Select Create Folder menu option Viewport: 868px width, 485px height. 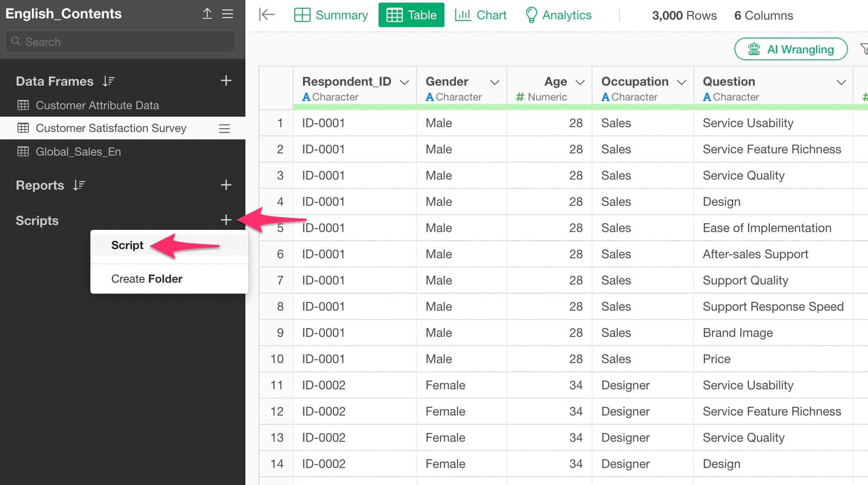click(146, 279)
